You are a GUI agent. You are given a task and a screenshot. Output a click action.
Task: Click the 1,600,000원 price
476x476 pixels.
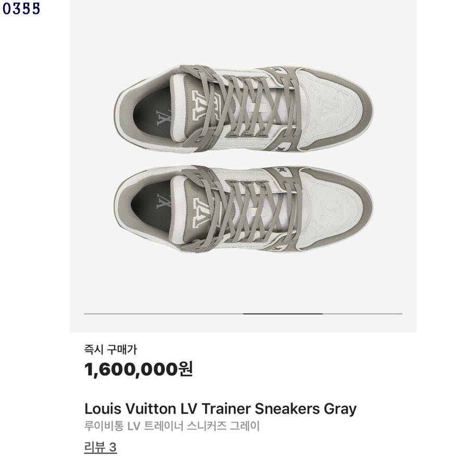point(139,370)
